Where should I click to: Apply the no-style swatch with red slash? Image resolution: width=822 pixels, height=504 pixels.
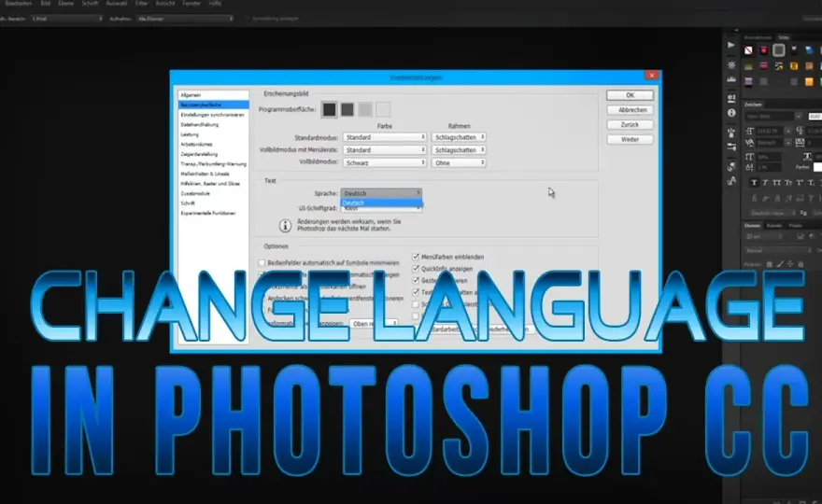[x=748, y=50]
